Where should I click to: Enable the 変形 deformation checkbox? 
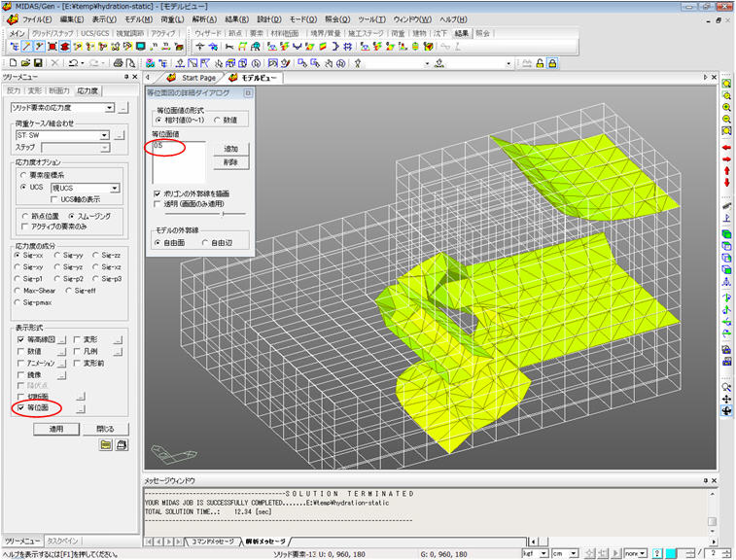point(77,339)
